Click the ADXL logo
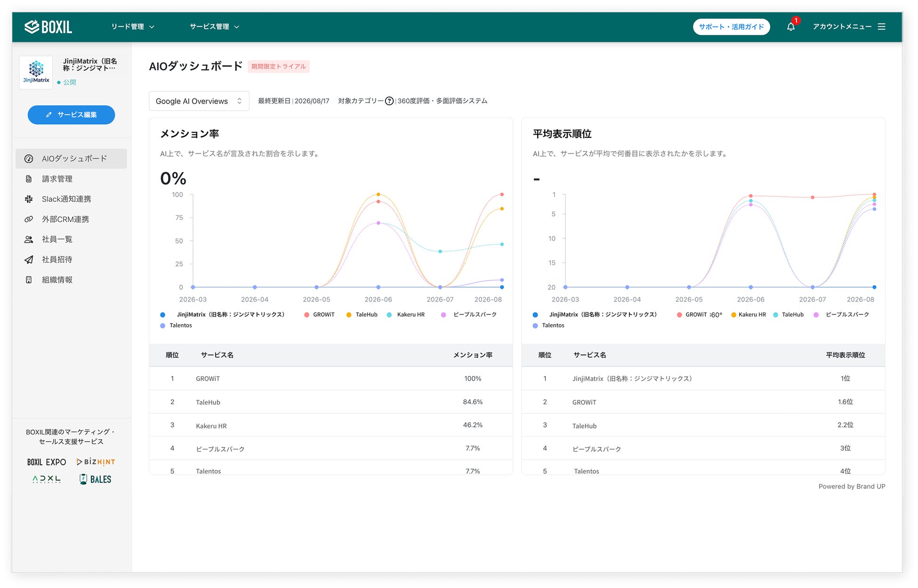Image resolution: width=918 pixels, height=588 pixels. pyautogui.click(x=47, y=479)
